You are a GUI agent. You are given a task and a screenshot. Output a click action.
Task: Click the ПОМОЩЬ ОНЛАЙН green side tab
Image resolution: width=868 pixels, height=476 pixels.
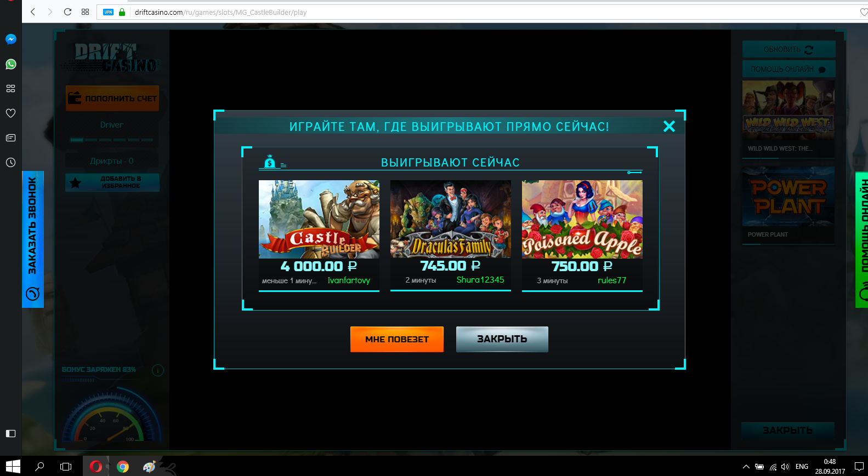pyautogui.click(x=862, y=240)
